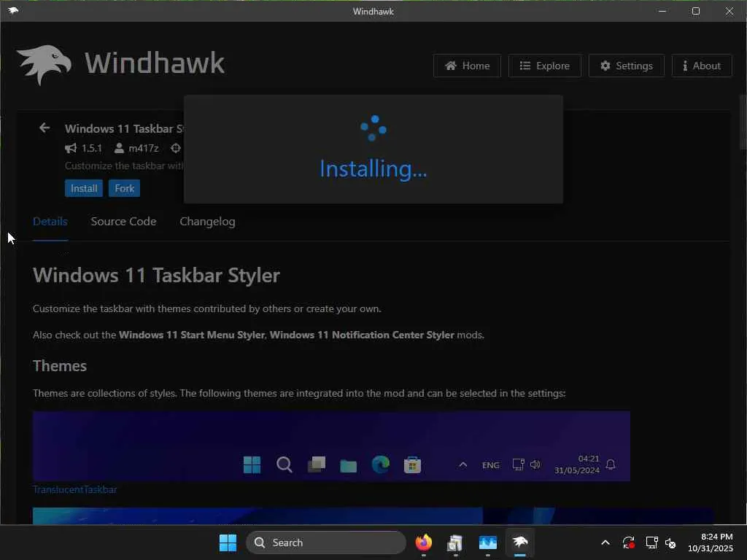Switch to the Details tab
The width and height of the screenshot is (747, 560).
pyautogui.click(x=50, y=222)
